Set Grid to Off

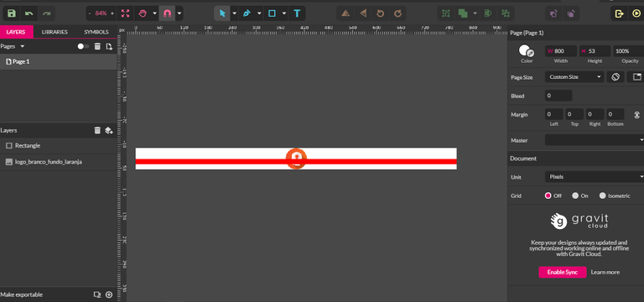548,195
